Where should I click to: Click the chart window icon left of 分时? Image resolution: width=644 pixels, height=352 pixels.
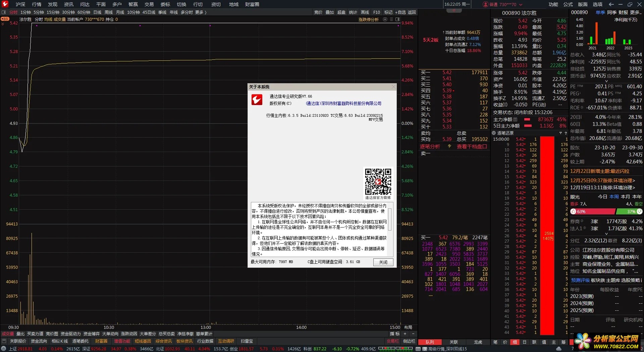coord(4,12)
